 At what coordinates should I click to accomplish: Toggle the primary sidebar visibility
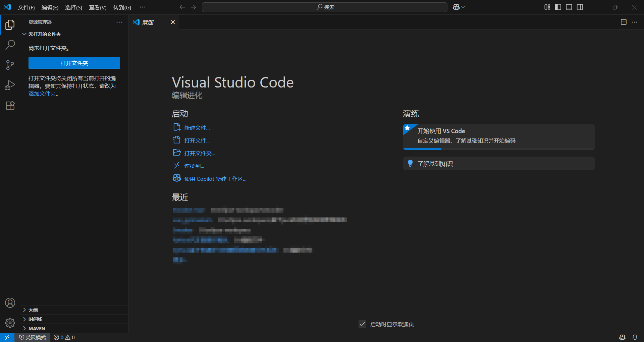coord(557,7)
